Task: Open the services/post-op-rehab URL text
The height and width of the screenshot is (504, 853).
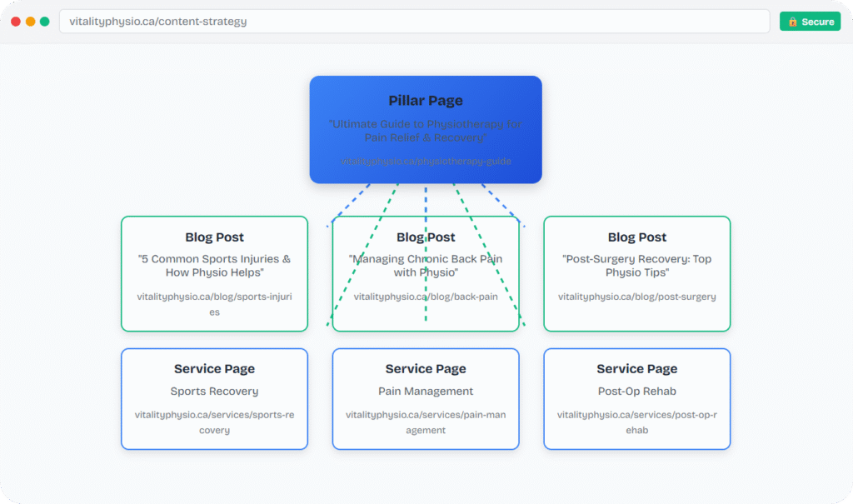Action: pyautogui.click(x=637, y=422)
